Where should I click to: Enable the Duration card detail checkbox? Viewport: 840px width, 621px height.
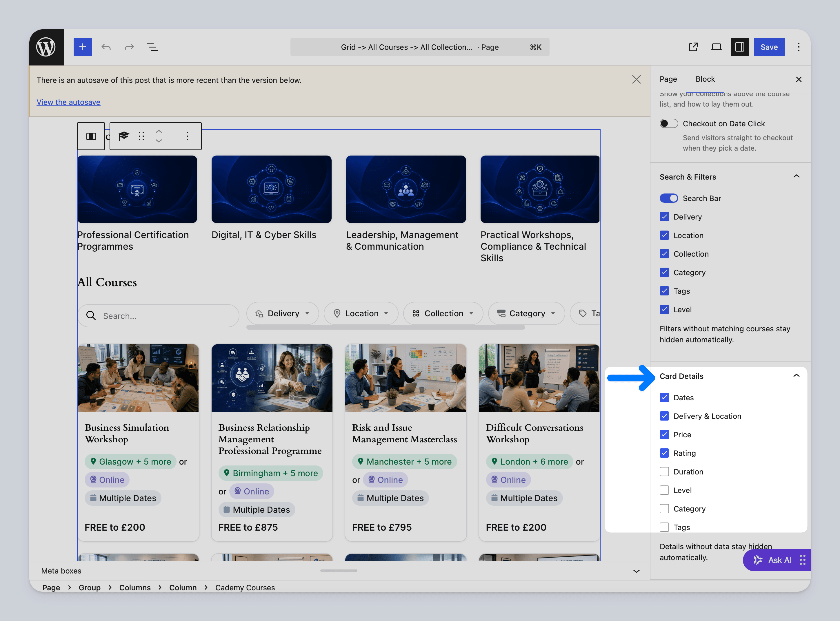tap(664, 472)
